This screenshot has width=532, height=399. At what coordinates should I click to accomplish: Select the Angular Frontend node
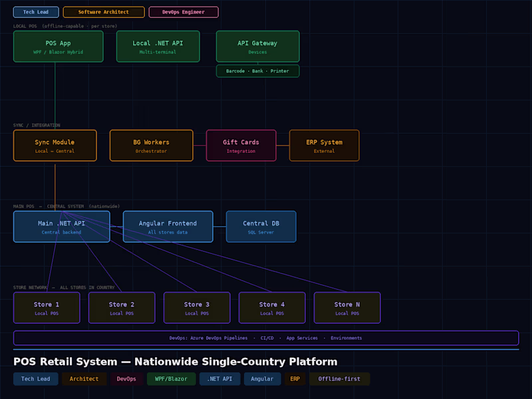[168, 227]
